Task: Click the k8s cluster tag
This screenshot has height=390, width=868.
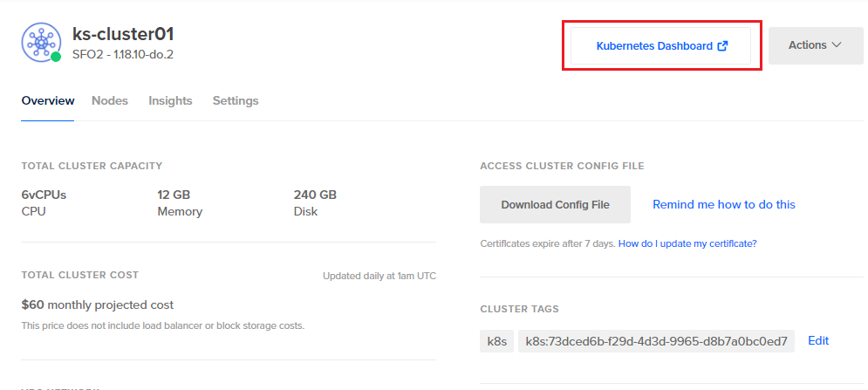Action: 496,341
